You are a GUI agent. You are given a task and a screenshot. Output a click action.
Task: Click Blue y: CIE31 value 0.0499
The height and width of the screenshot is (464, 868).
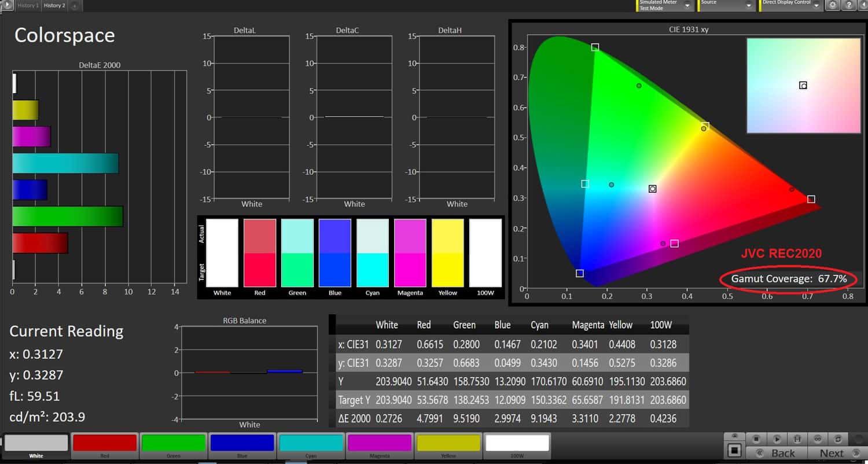coord(507,363)
